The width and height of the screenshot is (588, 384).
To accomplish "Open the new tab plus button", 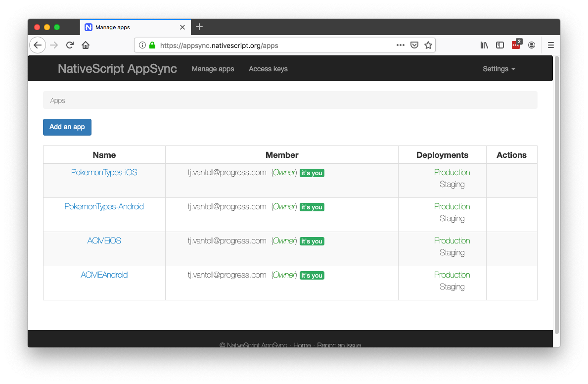I will 199,27.
